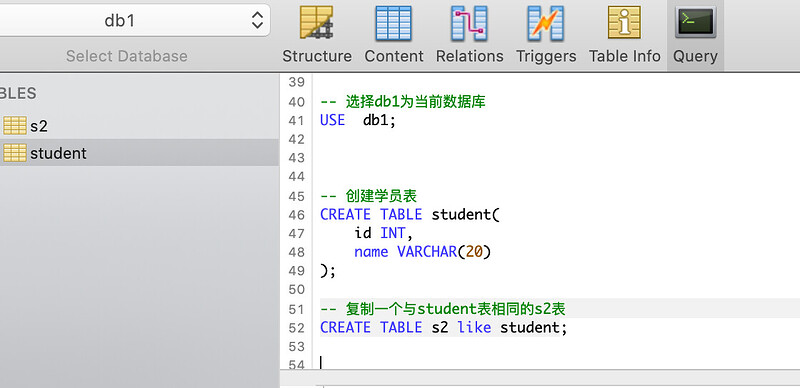800x388 pixels.
Task: Open the Relations view icon
Action: 469,23
